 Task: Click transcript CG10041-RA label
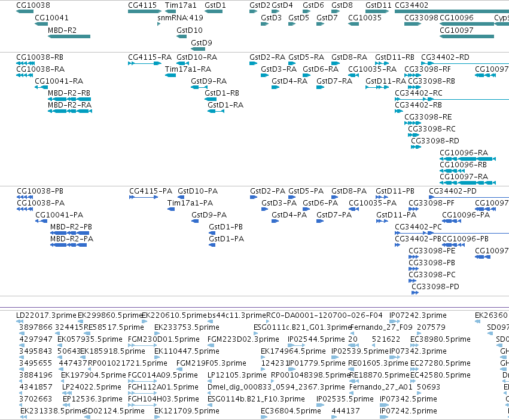coord(59,81)
